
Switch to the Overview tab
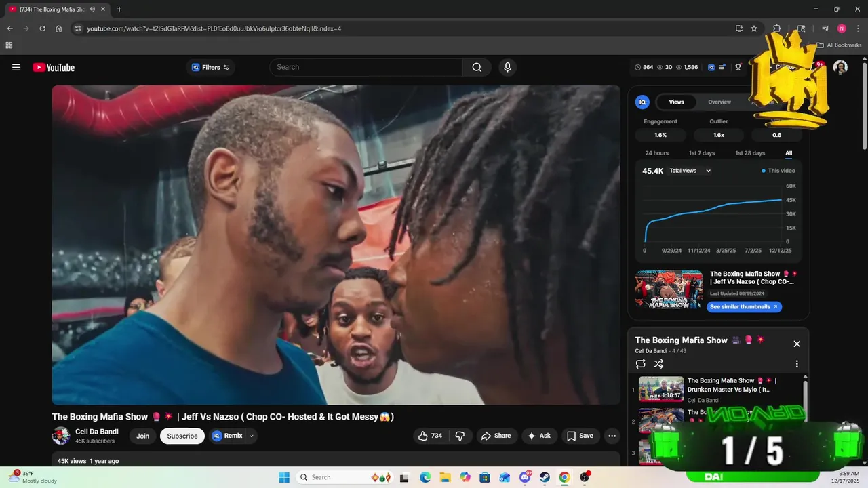[719, 102]
